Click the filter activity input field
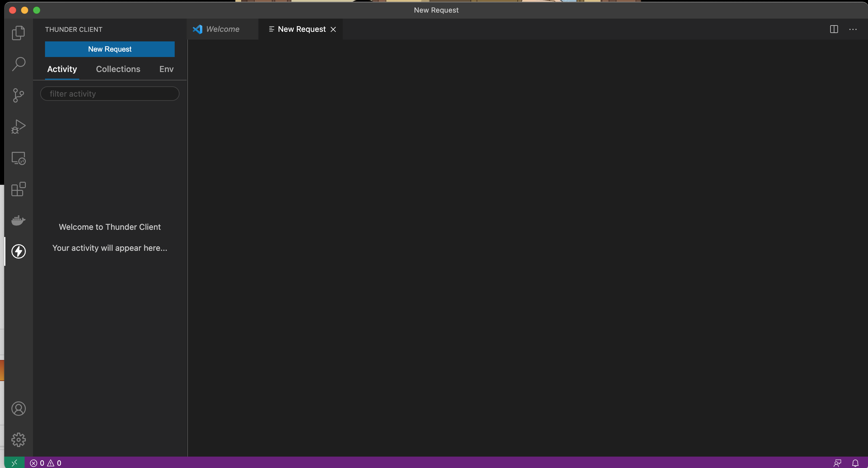The image size is (868, 468). click(110, 94)
